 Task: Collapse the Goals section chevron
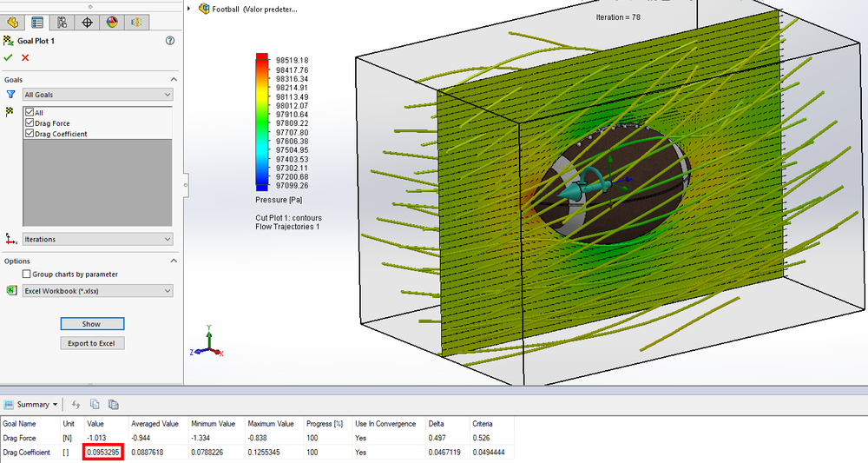[x=174, y=80]
